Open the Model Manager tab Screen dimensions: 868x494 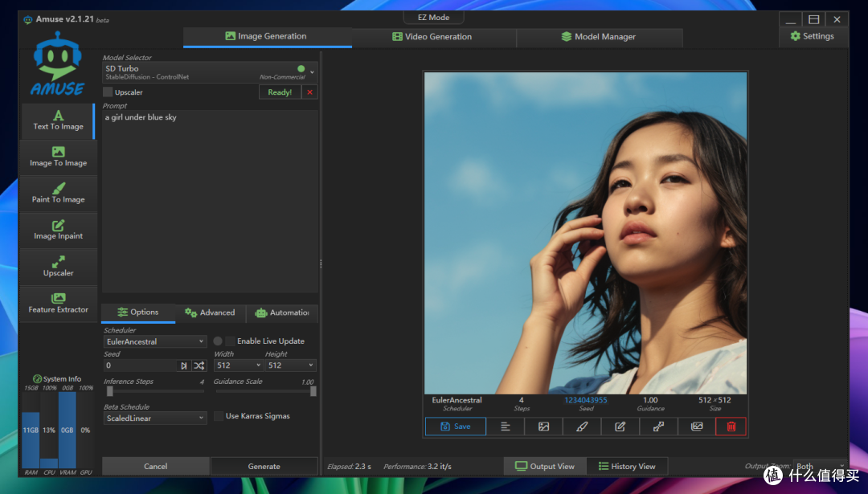(x=600, y=36)
